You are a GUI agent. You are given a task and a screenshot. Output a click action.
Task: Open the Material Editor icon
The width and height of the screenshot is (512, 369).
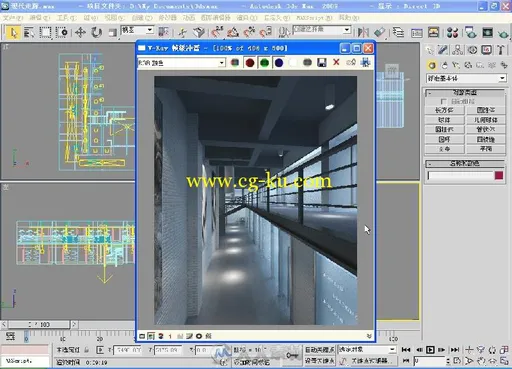[x=452, y=33]
